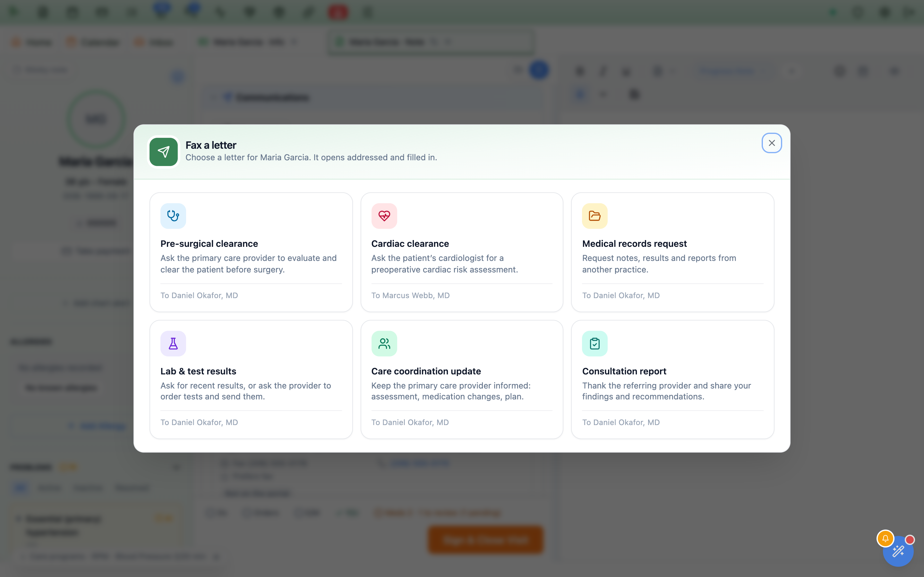Click the flask icon for Lab & test results

[x=173, y=343]
